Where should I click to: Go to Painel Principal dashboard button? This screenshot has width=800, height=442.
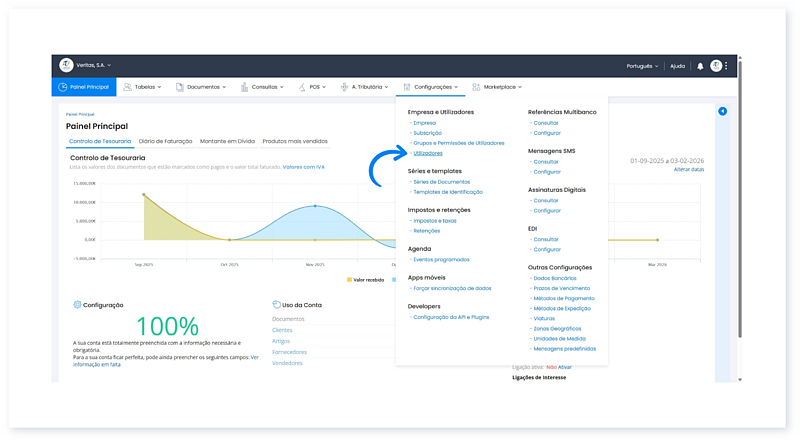click(84, 87)
